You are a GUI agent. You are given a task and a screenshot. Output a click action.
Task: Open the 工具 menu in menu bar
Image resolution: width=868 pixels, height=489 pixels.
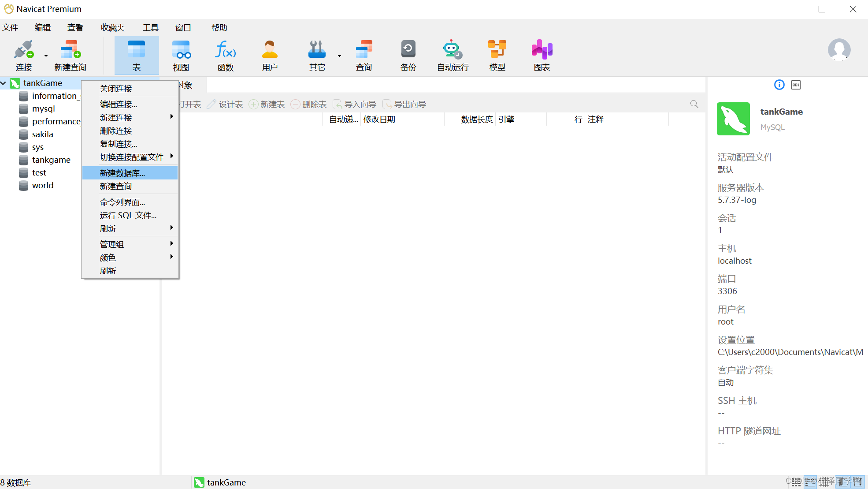150,27
